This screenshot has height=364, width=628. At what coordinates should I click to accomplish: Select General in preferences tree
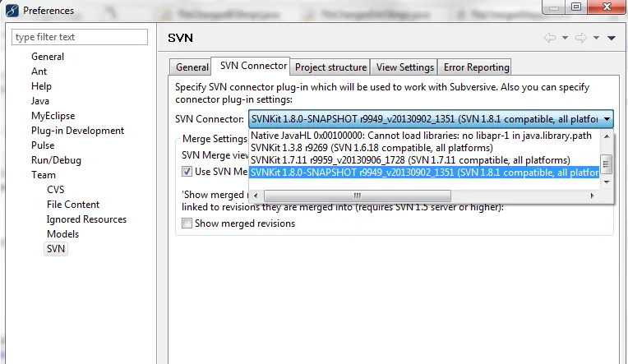coord(48,57)
